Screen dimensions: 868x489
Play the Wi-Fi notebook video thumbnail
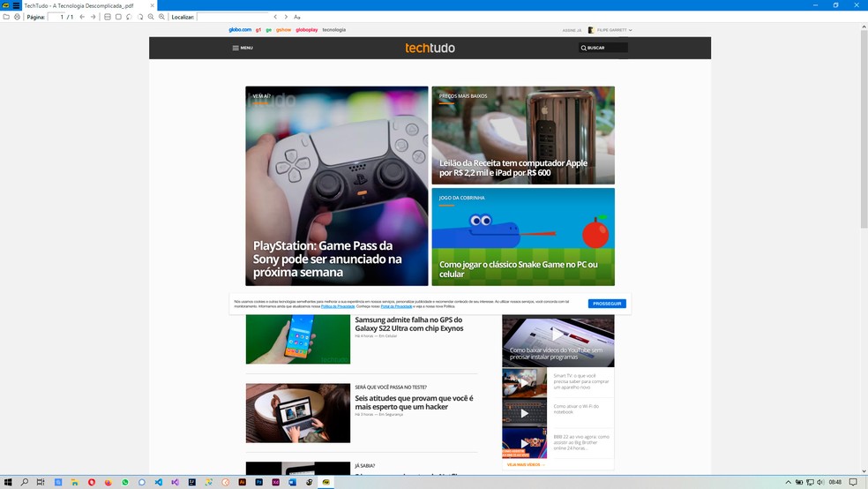[x=524, y=413]
